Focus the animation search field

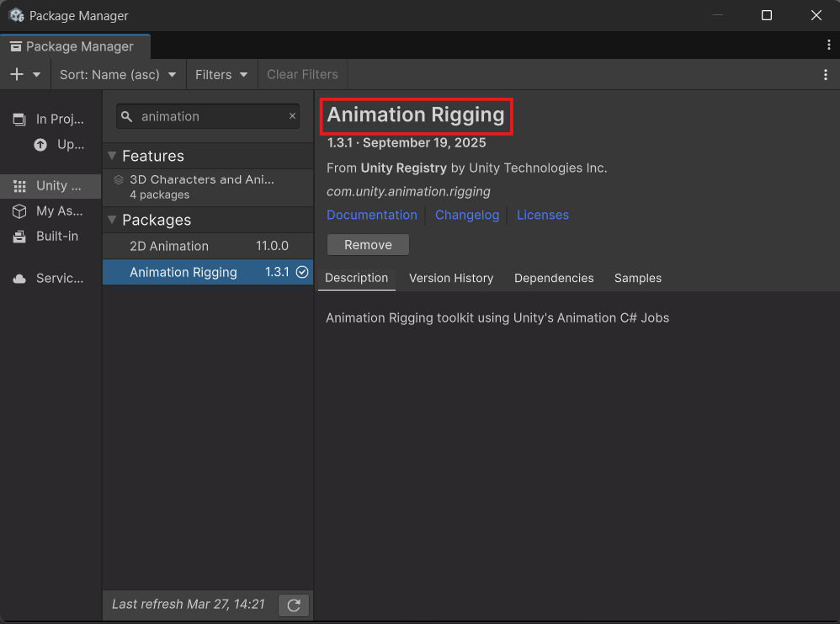(208, 116)
